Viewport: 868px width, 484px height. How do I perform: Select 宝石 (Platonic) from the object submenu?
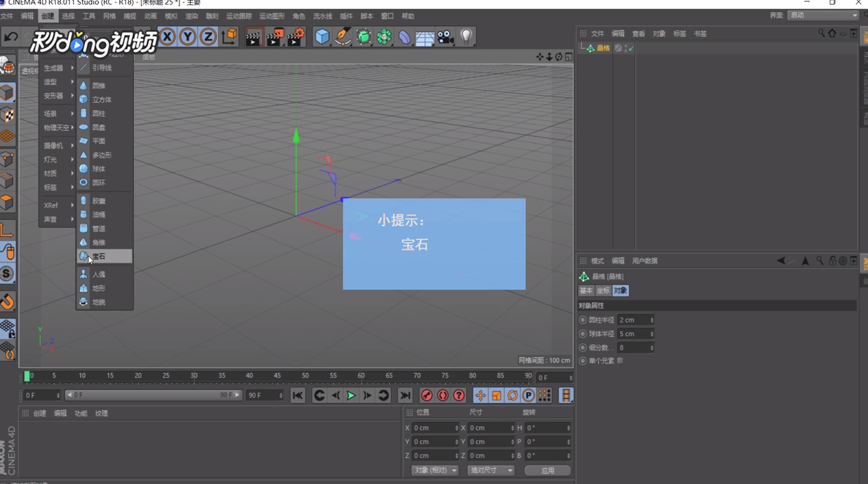tap(104, 256)
